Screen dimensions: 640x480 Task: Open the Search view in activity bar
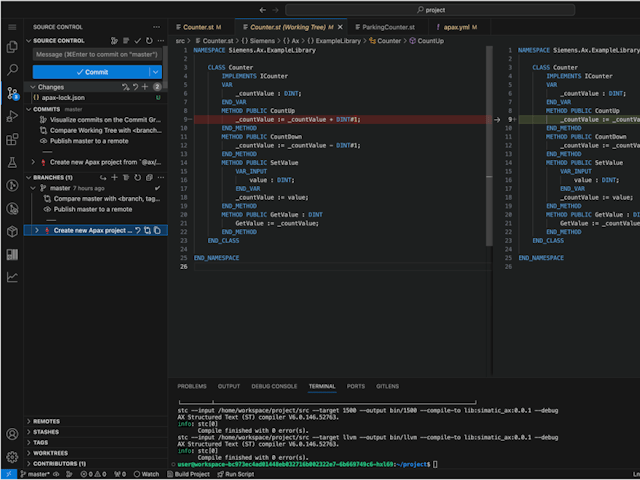click(12, 69)
